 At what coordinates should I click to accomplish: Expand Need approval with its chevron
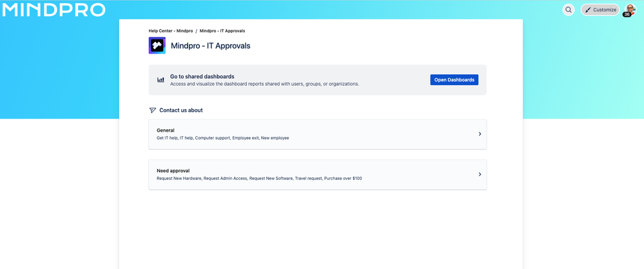click(x=480, y=174)
